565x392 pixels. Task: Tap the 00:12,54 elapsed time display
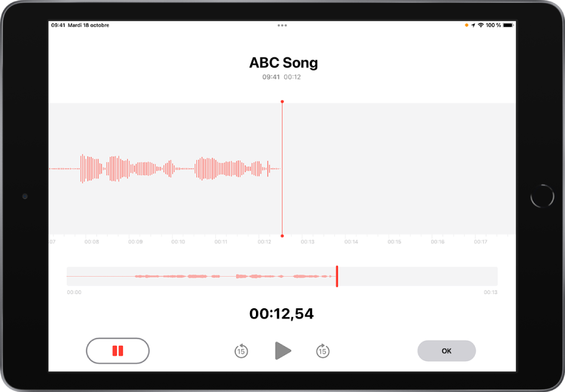281,314
